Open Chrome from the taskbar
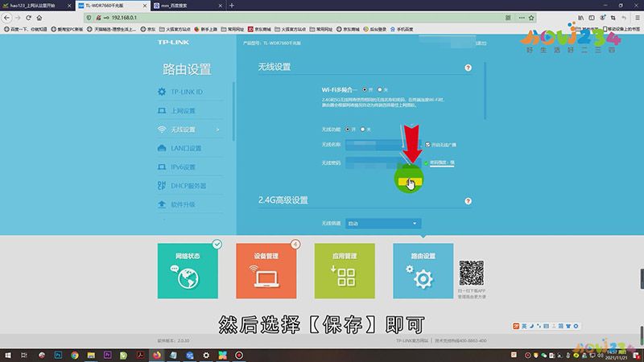The image size is (644, 362). coord(74,355)
